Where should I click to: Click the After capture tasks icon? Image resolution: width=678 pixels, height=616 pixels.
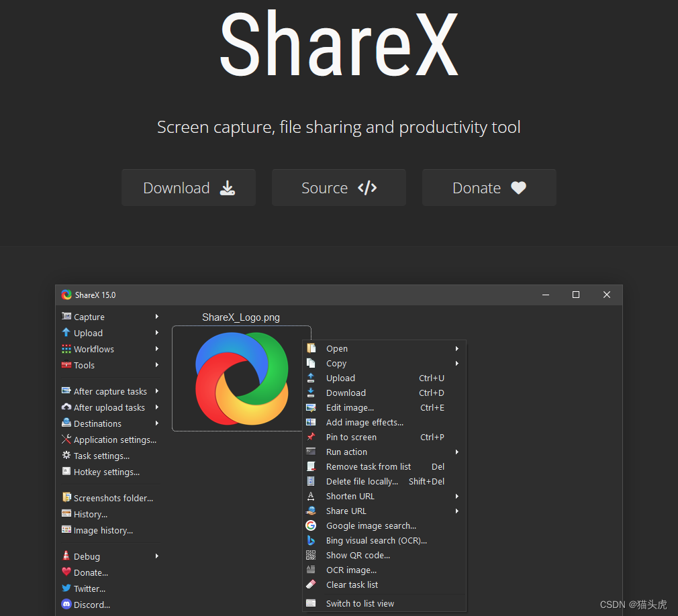[x=66, y=391]
